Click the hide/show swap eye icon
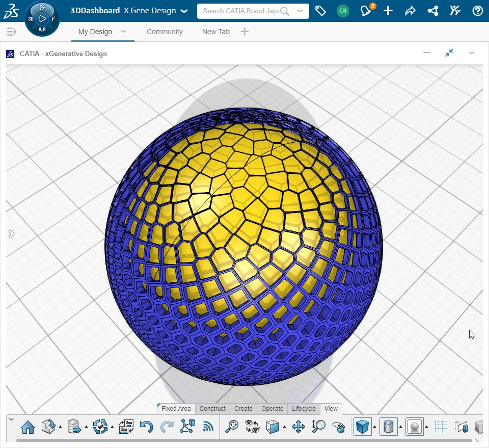This screenshot has width=489, height=448. point(252,427)
